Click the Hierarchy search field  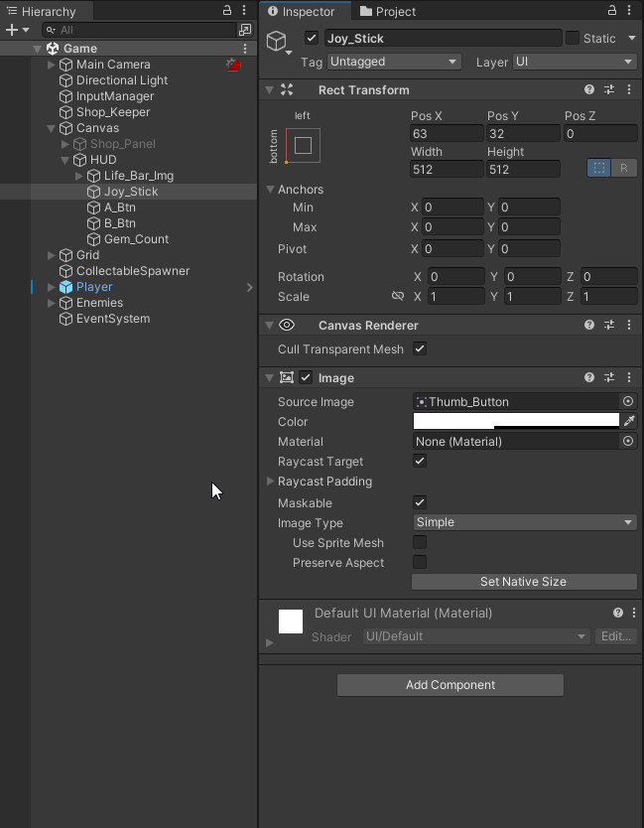click(x=139, y=30)
